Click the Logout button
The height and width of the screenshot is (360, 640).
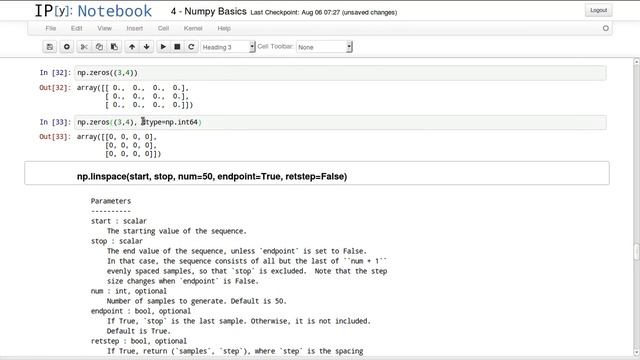click(x=598, y=10)
